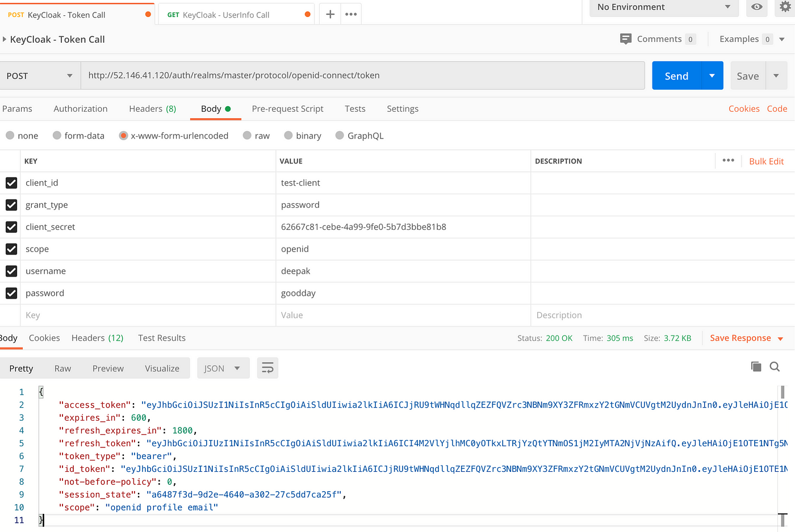Open the Headers (8) request tab
The height and width of the screenshot is (532, 795).
coord(153,108)
